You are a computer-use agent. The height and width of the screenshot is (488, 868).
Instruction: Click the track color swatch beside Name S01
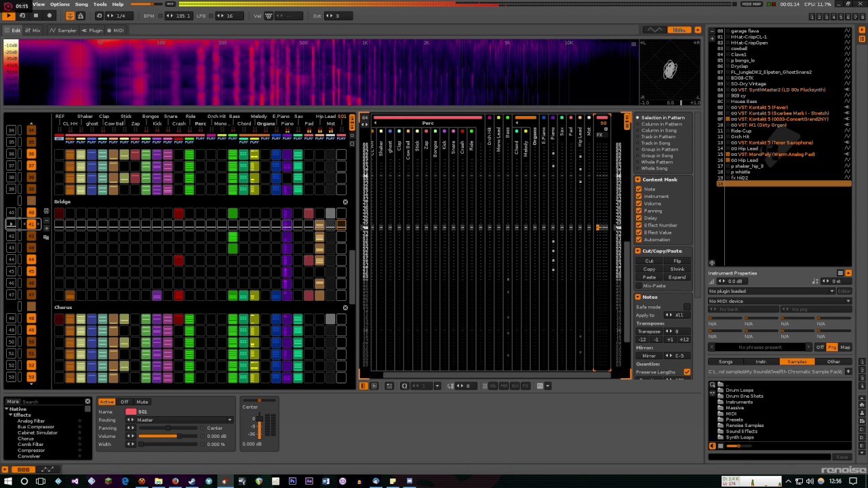pyautogui.click(x=131, y=411)
